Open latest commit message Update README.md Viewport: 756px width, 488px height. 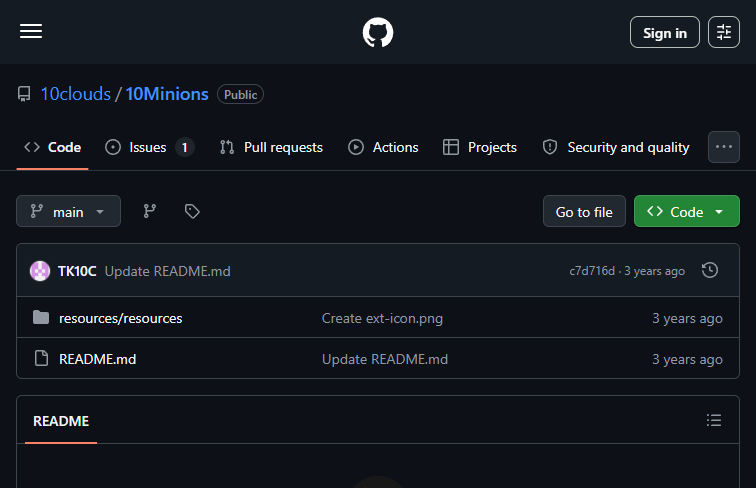(x=167, y=271)
